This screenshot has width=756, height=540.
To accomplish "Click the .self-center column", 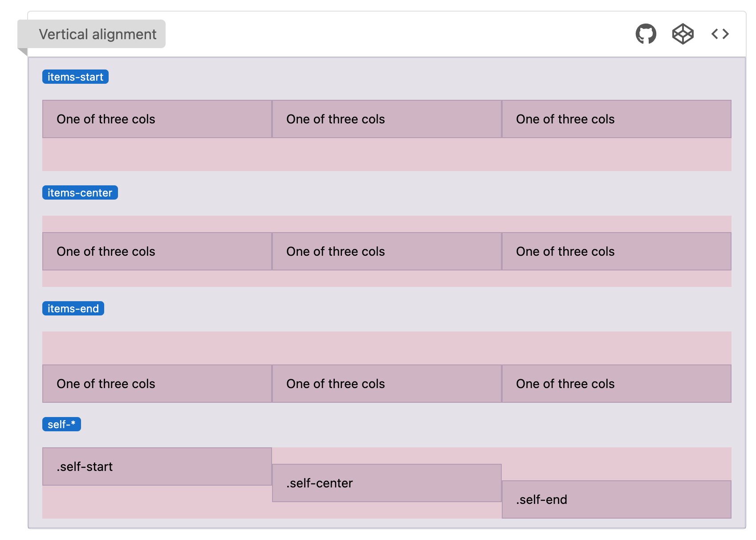I will (x=386, y=483).
